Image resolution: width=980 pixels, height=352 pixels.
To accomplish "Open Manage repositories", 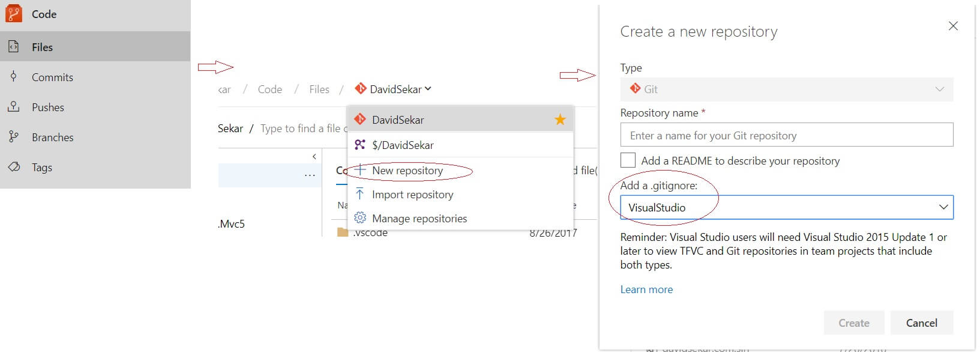I will (x=460, y=219).
